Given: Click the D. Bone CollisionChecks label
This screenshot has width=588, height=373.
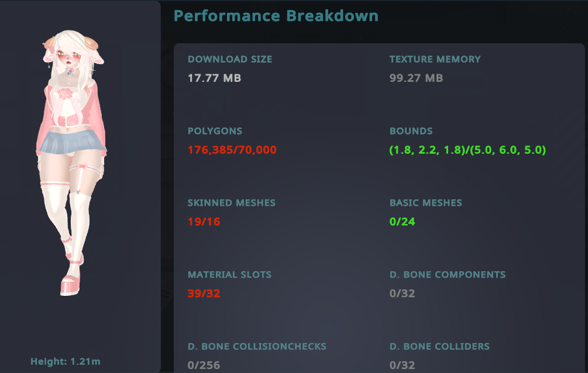Looking at the screenshot, I should [257, 346].
